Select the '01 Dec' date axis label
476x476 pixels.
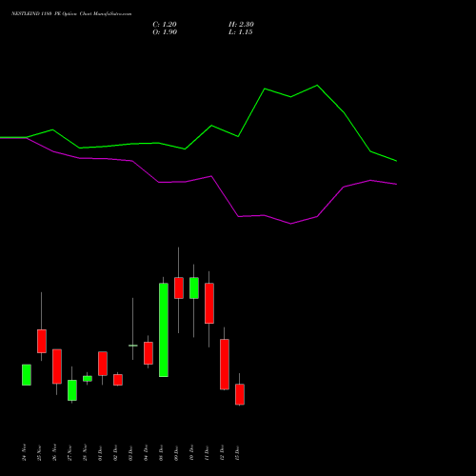101,452
